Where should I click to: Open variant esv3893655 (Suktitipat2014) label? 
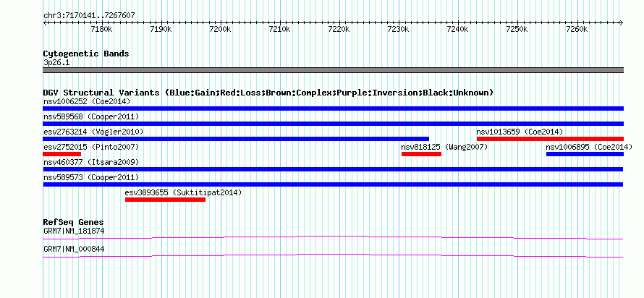(183, 192)
